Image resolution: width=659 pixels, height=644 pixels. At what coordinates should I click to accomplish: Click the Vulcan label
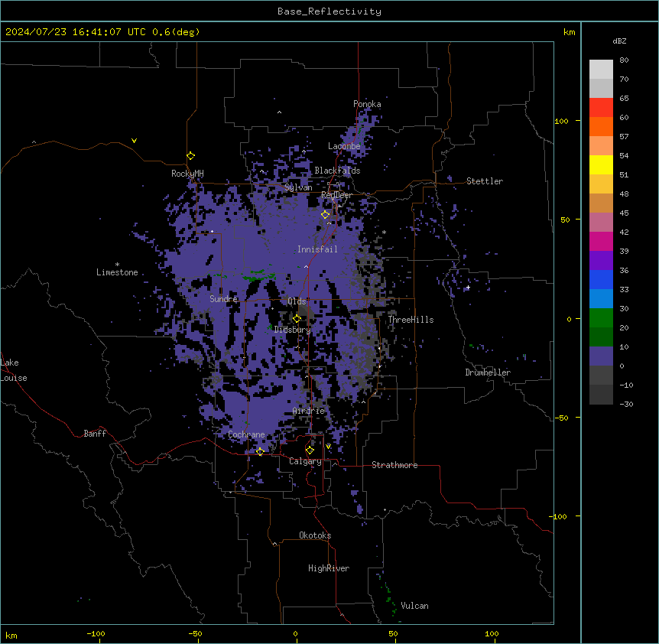click(x=415, y=606)
